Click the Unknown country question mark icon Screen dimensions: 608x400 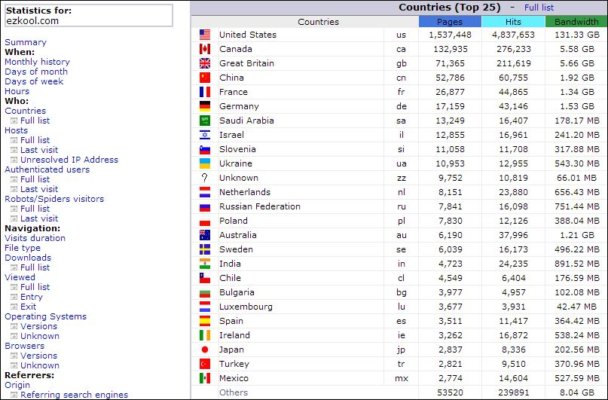click(x=205, y=177)
